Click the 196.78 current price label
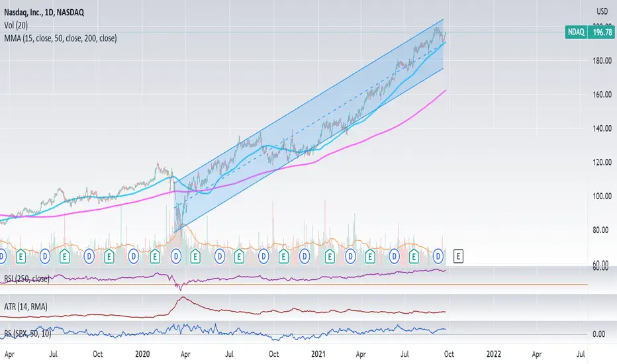This screenshot has height=364, width=617. click(x=602, y=32)
